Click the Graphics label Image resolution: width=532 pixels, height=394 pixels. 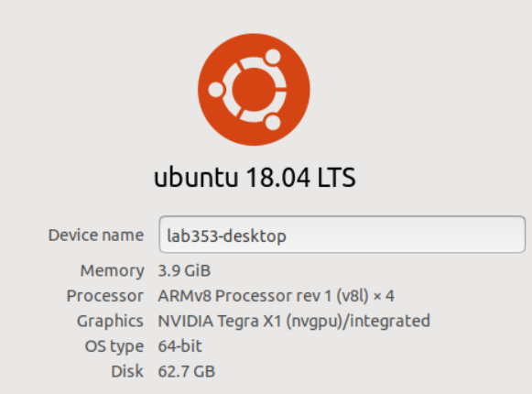coord(110,322)
